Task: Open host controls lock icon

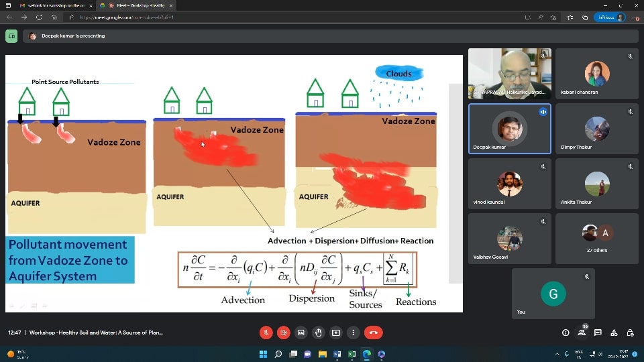Action: click(x=630, y=333)
